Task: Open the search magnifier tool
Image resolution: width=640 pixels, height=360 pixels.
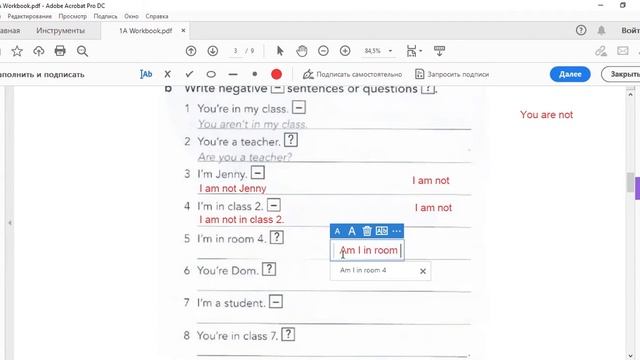Action: [x=82, y=51]
